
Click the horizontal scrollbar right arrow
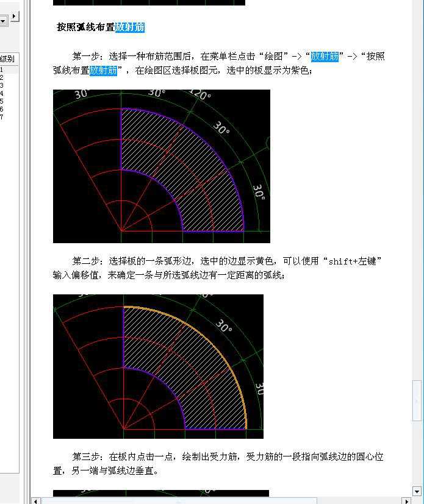tap(407, 501)
